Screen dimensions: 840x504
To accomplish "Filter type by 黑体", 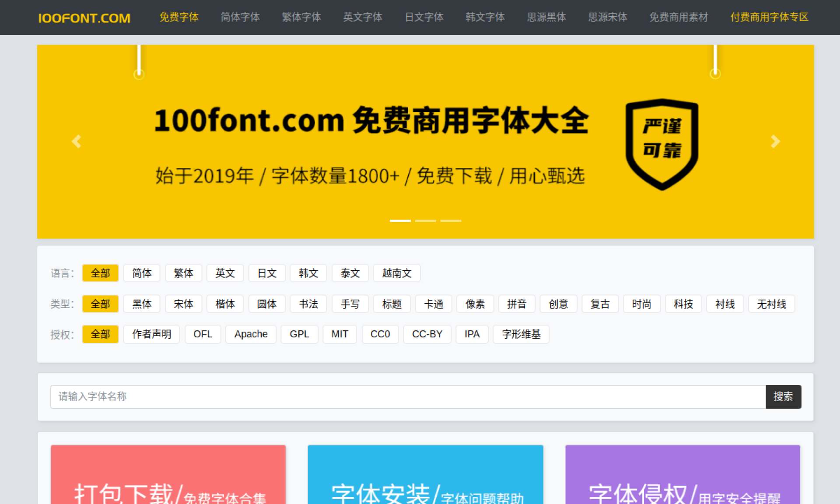I will coord(142,304).
